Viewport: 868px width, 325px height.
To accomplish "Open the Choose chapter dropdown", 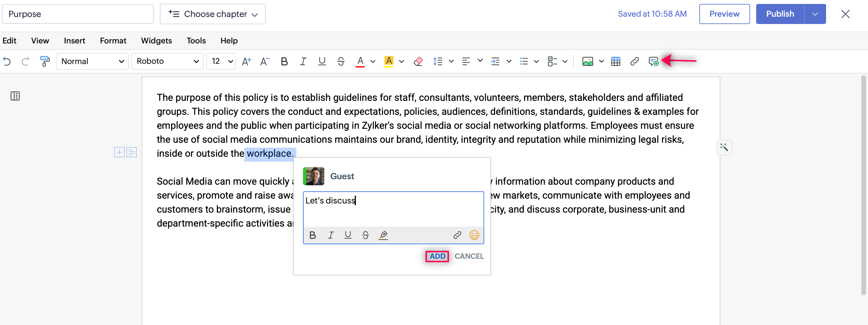I will click(213, 14).
